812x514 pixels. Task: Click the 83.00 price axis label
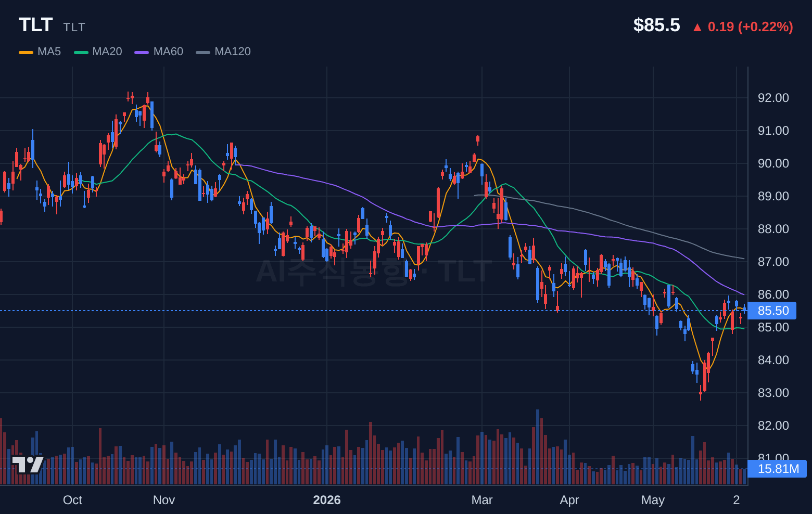[x=773, y=393]
